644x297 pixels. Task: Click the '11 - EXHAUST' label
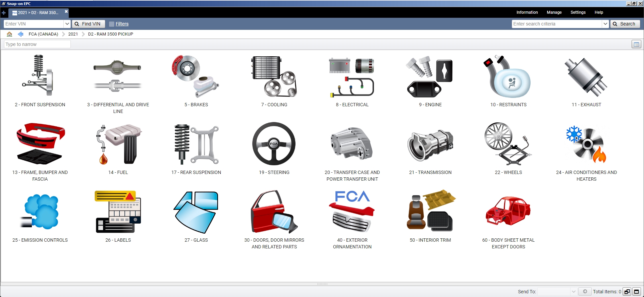pyautogui.click(x=586, y=105)
